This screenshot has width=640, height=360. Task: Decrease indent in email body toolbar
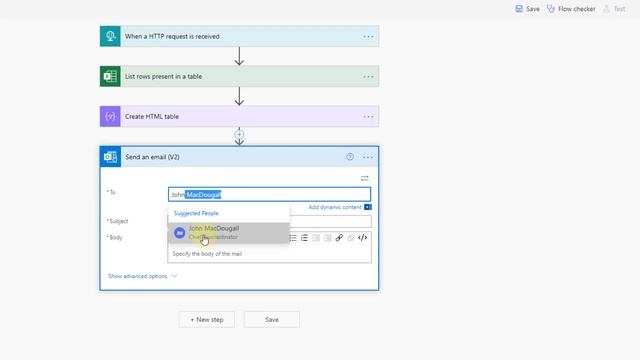316,238
